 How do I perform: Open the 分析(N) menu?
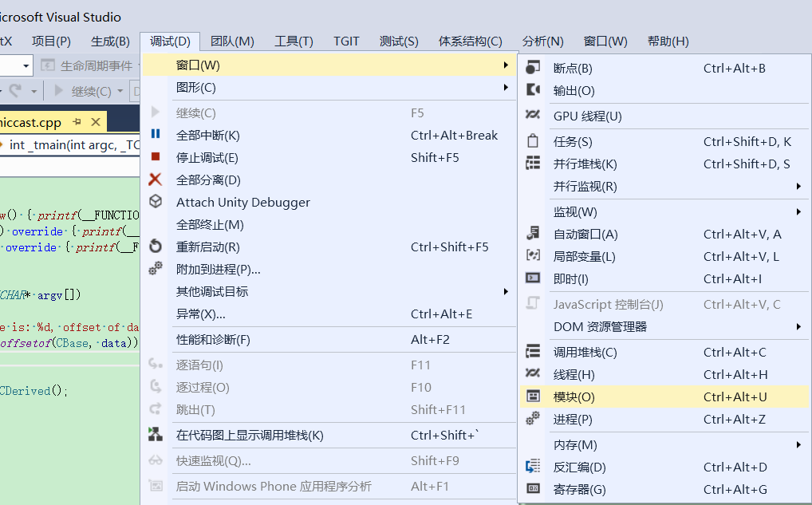(x=542, y=41)
